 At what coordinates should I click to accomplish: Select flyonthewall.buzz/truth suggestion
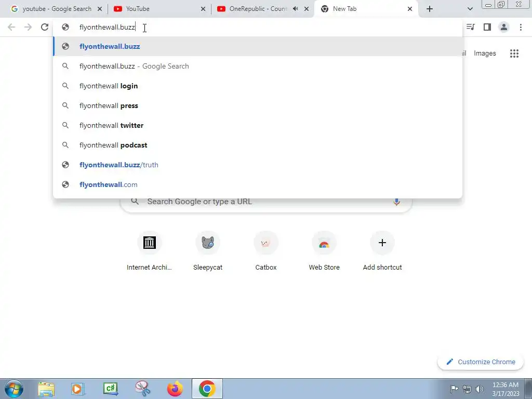coord(258,165)
